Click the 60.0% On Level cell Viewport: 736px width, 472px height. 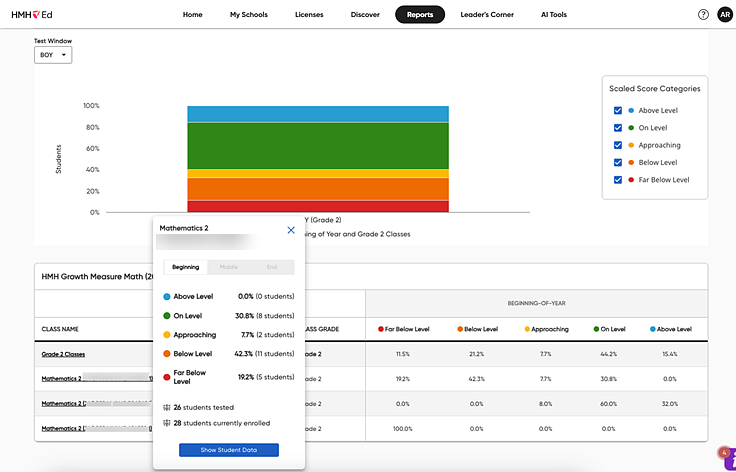click(608, 403)
